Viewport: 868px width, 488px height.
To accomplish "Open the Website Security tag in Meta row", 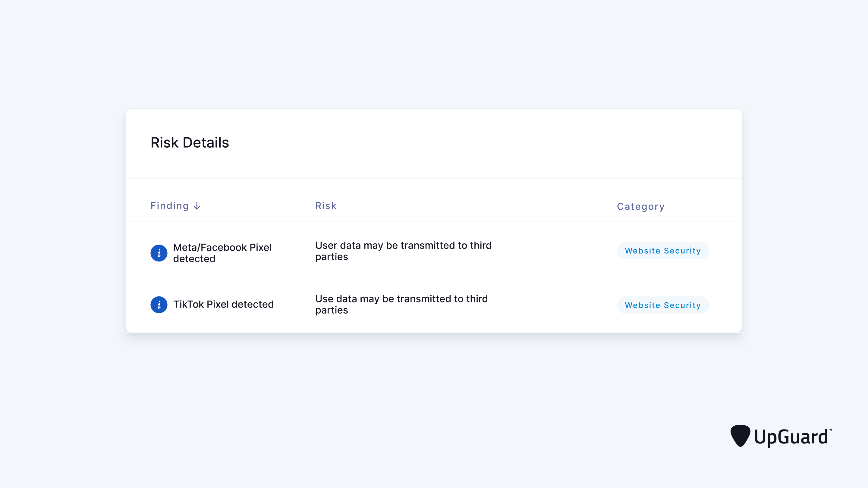I will (x=662, y=251).
